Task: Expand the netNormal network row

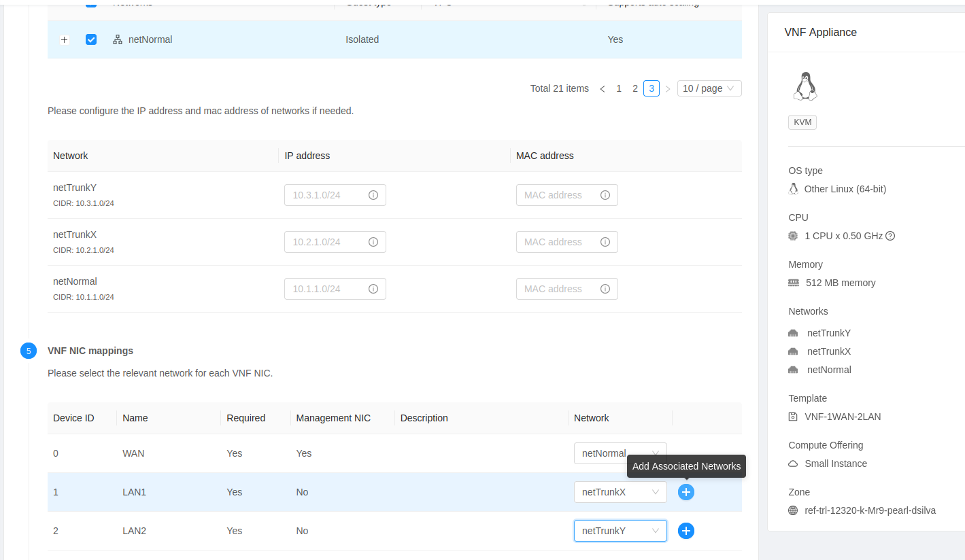Action: pyautogui.click(x=65, y=40)
